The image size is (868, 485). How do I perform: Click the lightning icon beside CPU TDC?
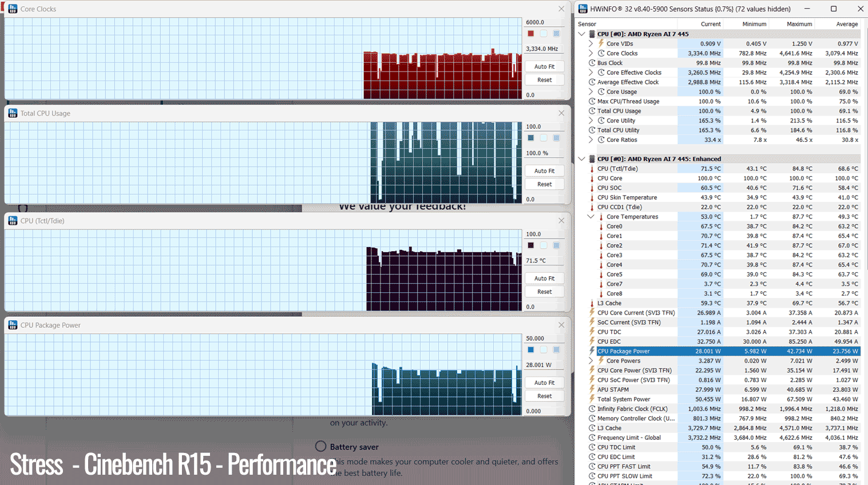[592, 332]
